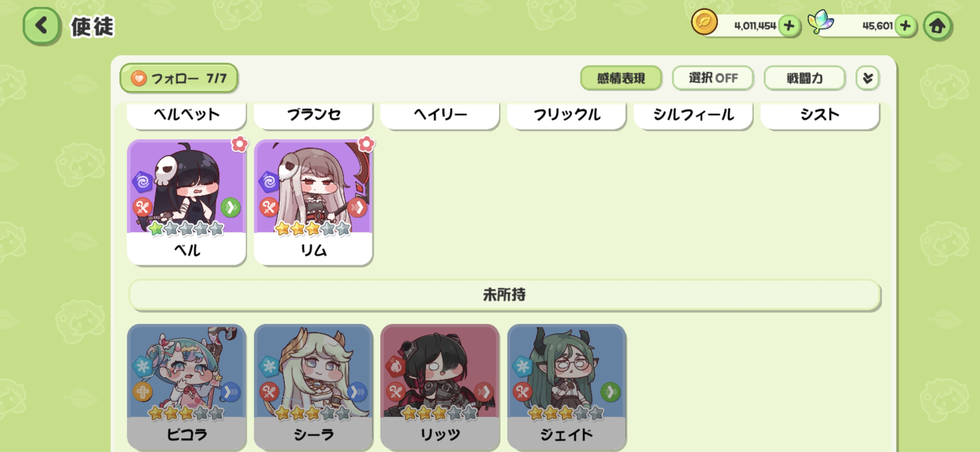Click the attack role icon on ジェイド
This screenshot has height=452, width=980.
point(522,392)
